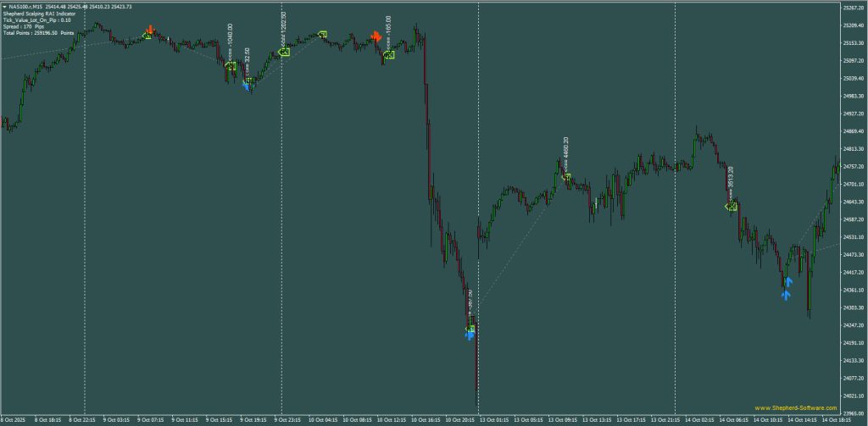Click the close marker below the 32.50 label
The image size is (868, 426).
(x=250, y=80)
